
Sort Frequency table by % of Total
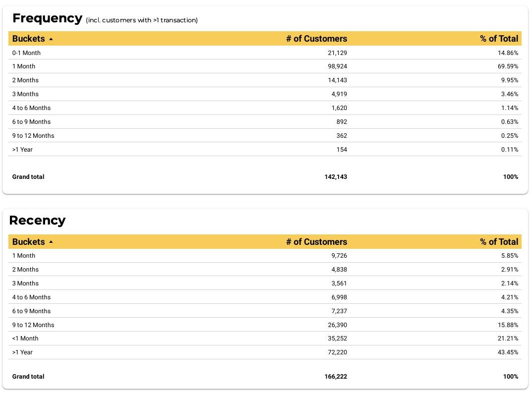pyautogui.click(x=499, y=39)
